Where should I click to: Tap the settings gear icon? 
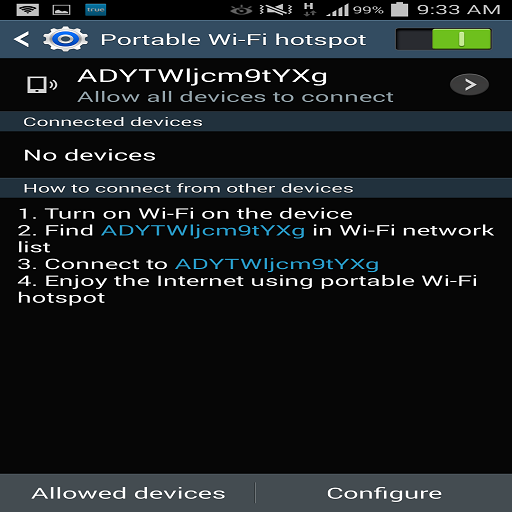click(65, 39)
